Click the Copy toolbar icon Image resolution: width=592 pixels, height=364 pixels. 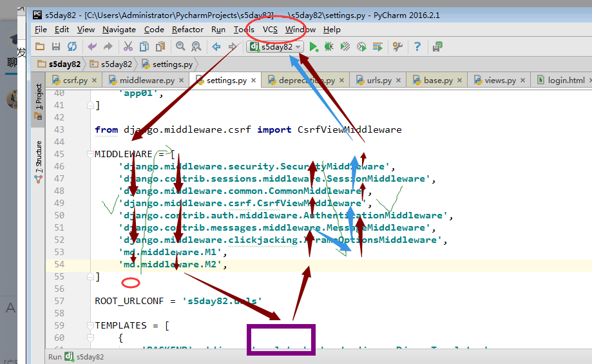[x=144, y=46]
